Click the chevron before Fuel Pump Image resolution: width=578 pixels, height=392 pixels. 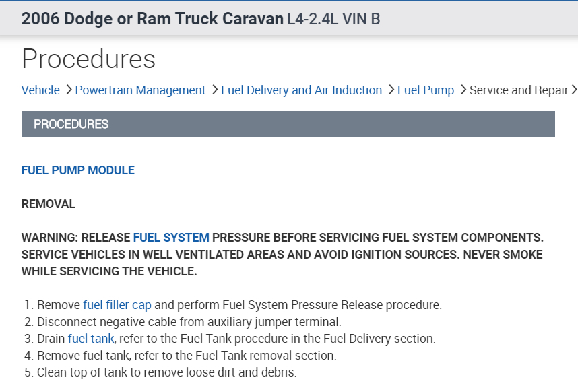coord(391,90)
